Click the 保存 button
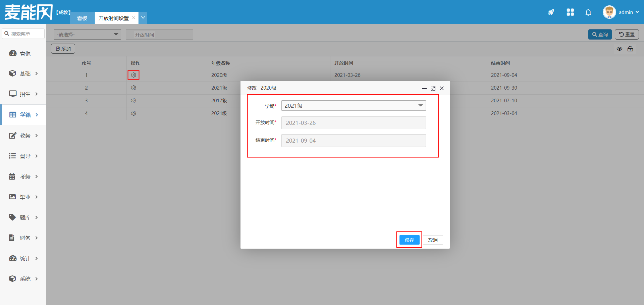 [x=409, y=240]
